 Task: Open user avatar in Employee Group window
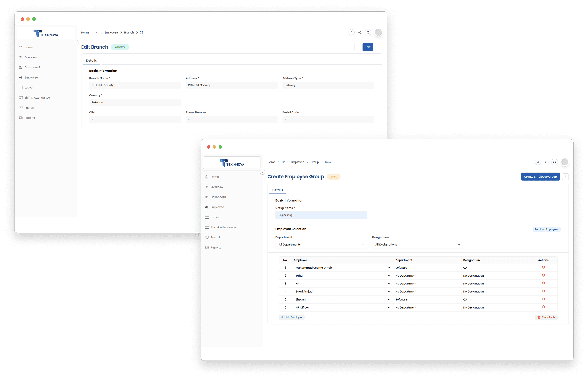click(565, 162)
